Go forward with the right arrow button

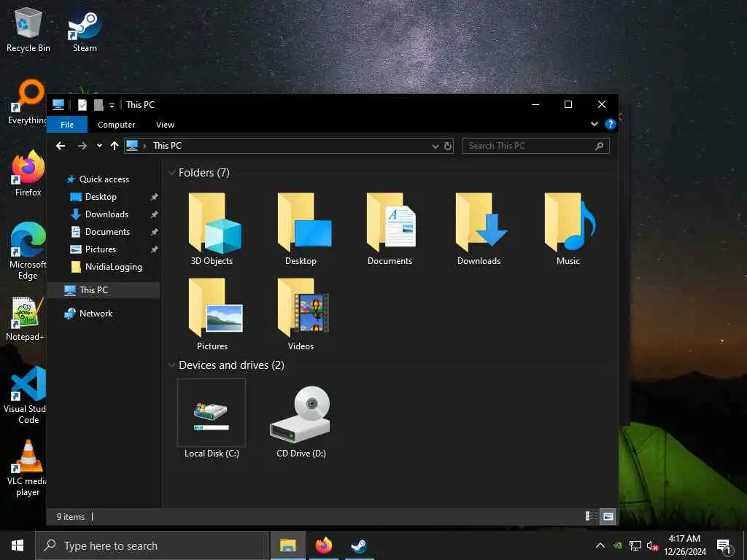(82, 146)
